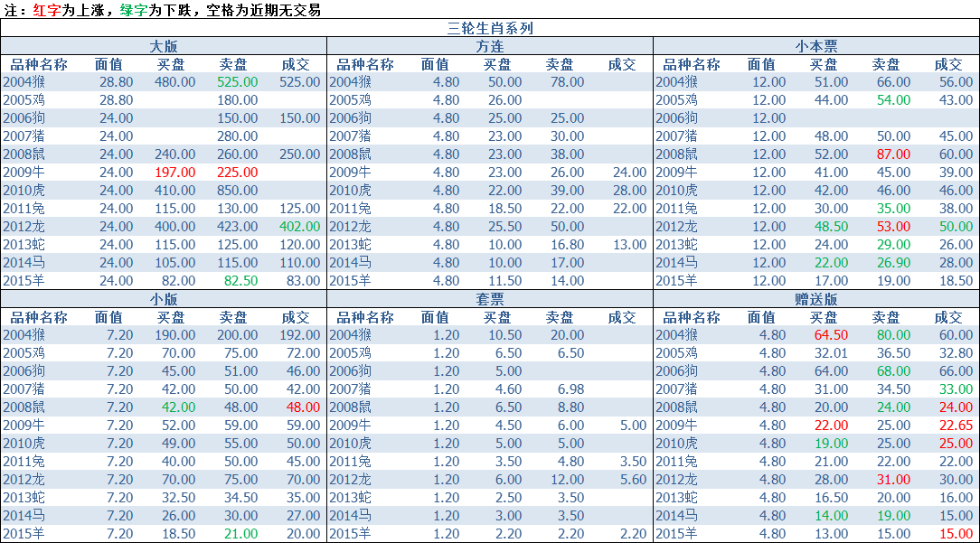Click the red 64.50 buy price in 赠送版
This screenshot has height=543, width=980.
click(831, 335)
